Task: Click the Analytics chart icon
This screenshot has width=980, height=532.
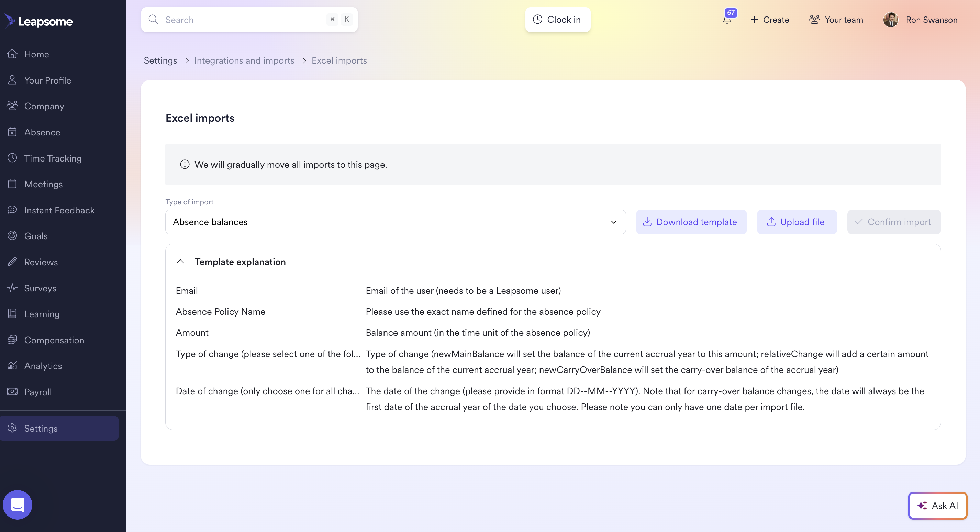Action: [12, 366]
